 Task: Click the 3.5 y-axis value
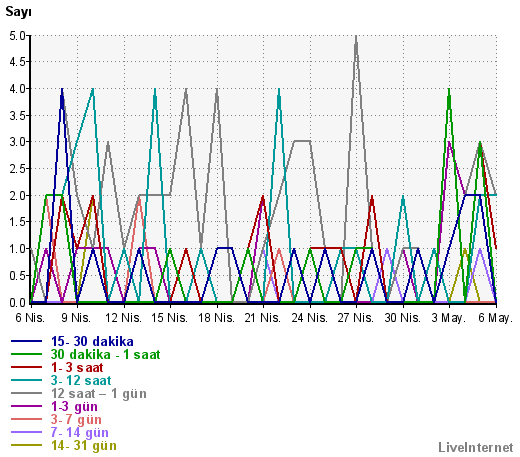tap(18, 116)
